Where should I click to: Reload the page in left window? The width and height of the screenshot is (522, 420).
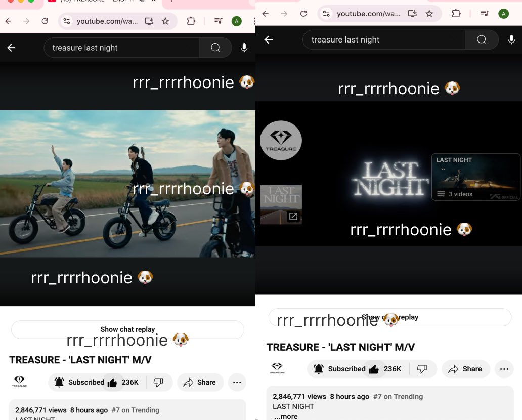pos(45,21)
